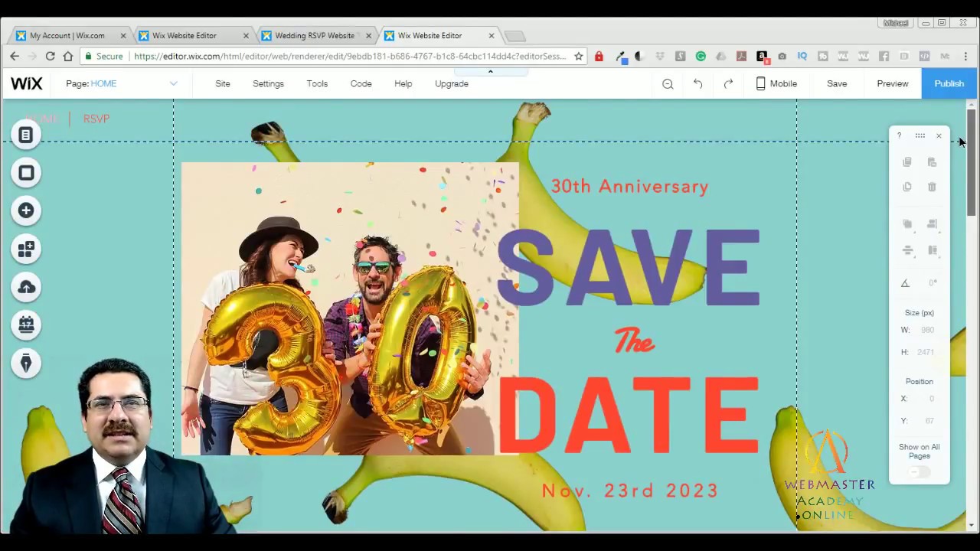This screenshot has width=980, height=551.
Task: Open the Bookings calendar icon in sidebar
Action: tap(26, 325)
